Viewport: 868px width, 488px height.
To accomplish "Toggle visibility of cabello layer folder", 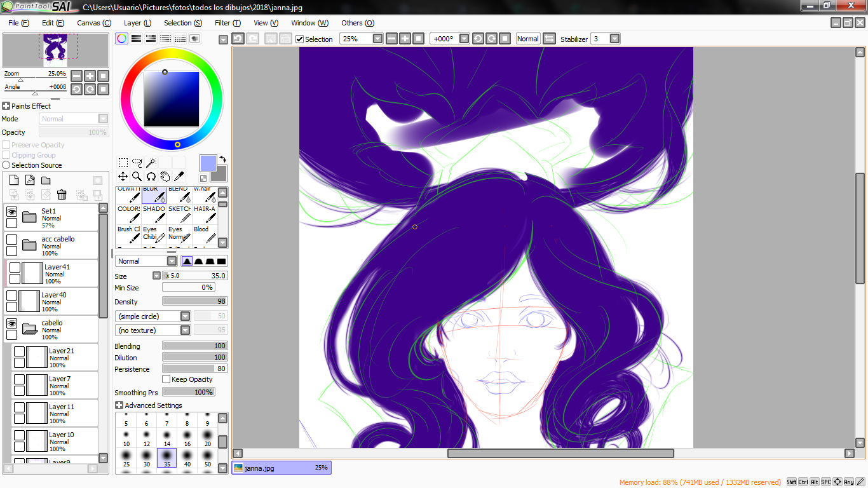I will (x=11, y=323).
